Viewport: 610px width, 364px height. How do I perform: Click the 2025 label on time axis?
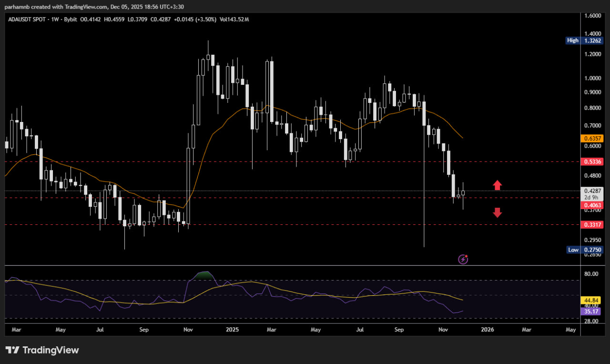[232, 329]
